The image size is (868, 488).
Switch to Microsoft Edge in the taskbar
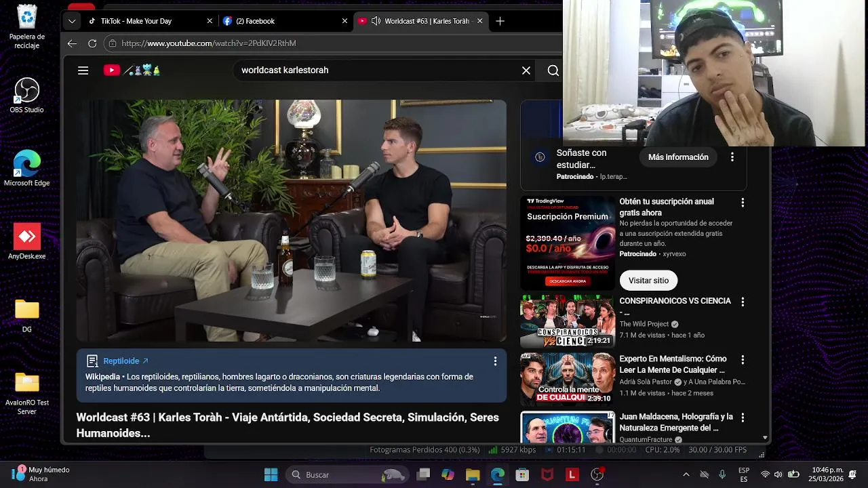click(498, 474)
